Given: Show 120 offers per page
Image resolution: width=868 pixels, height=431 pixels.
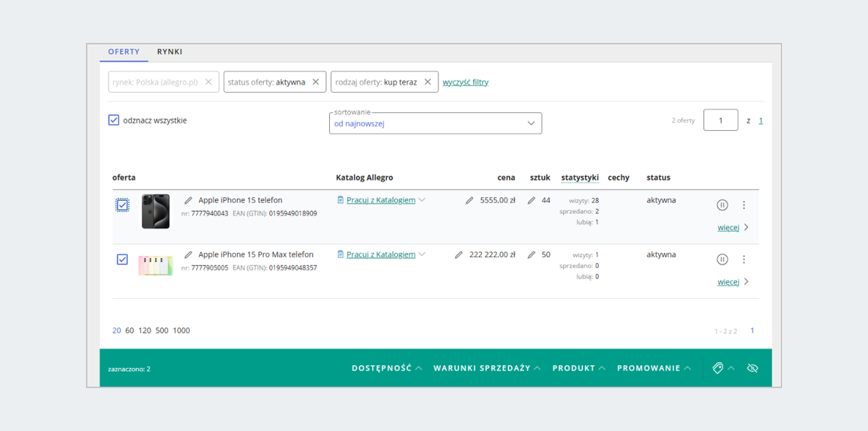Looking at the screenshot, I should 145,330.
